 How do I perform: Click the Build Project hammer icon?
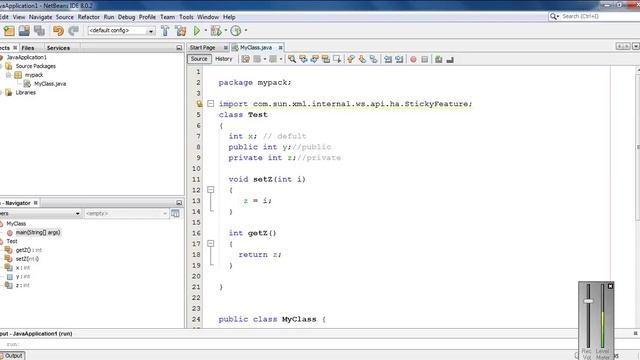pyautogui.click(x=165, y=31)
